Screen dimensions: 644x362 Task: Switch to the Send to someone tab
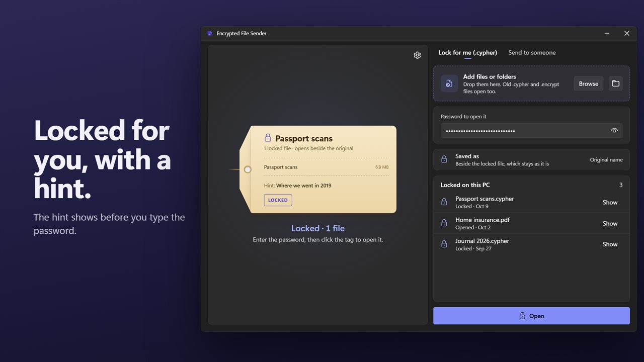click(x=532, y=52)
